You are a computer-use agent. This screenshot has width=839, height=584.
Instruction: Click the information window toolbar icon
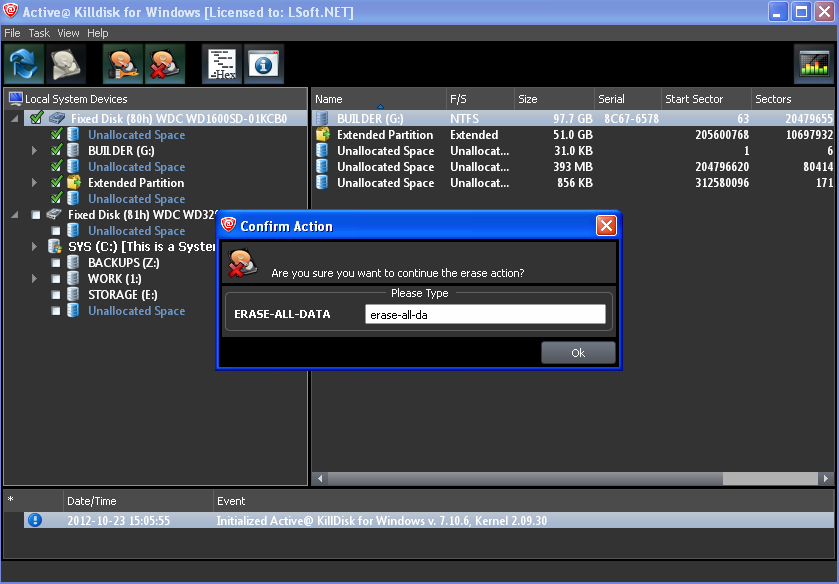[x=264, y=64]
